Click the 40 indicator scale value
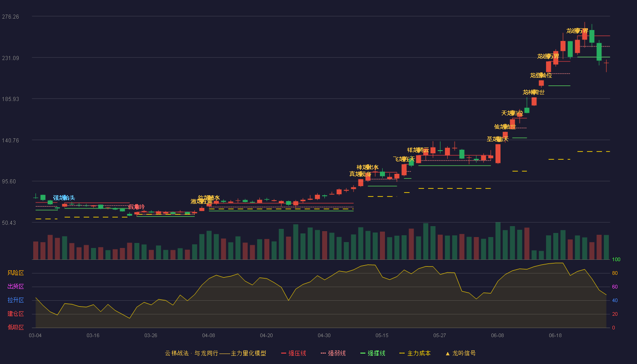The image size is (637, 364). point(615,300)
